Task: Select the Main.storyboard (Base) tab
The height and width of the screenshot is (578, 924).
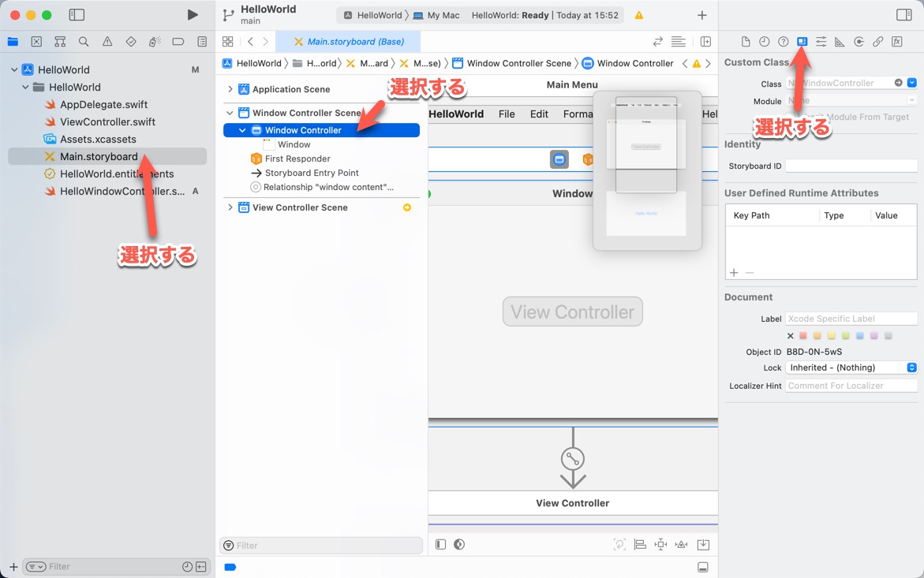Action: 348,41
